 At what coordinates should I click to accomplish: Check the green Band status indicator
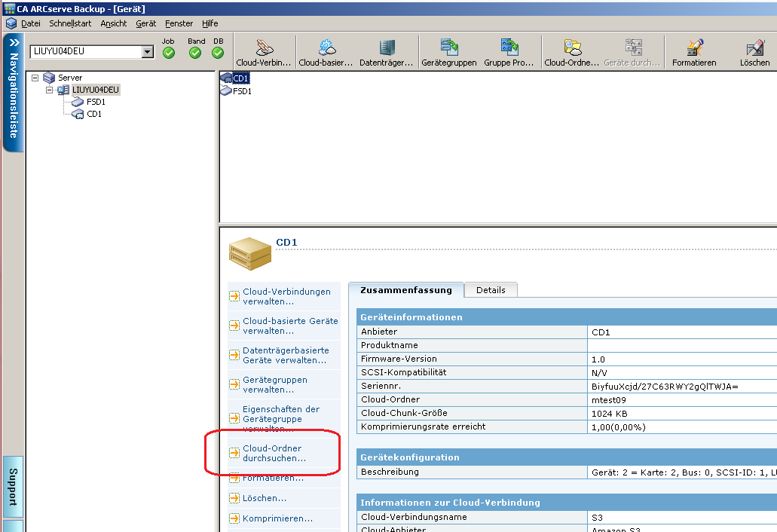click(195, 52)
